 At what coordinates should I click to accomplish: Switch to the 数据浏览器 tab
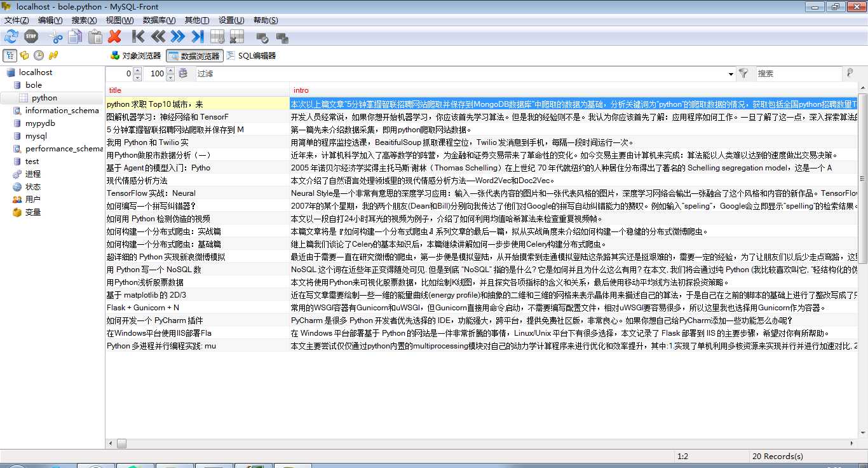194,56
